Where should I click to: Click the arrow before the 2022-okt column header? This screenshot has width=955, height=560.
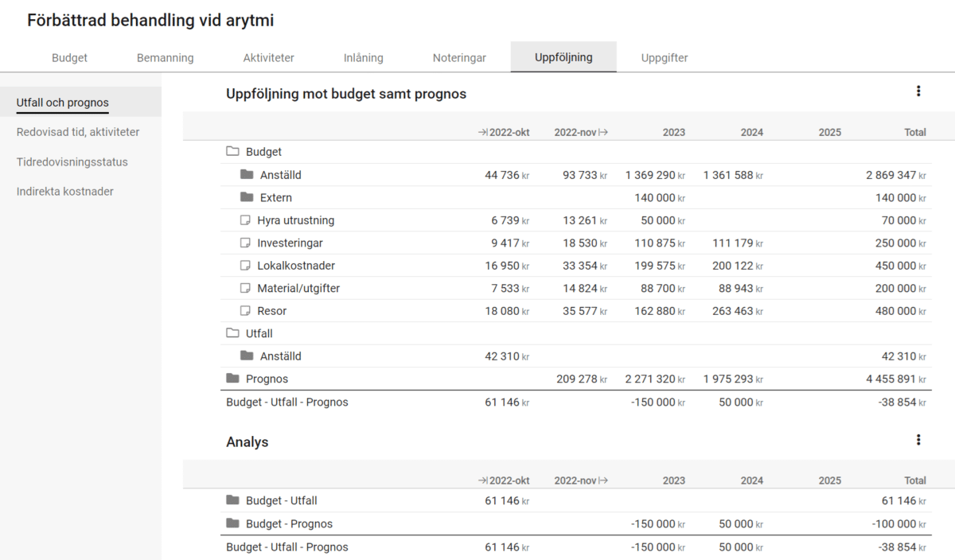[x=483, y=131]
